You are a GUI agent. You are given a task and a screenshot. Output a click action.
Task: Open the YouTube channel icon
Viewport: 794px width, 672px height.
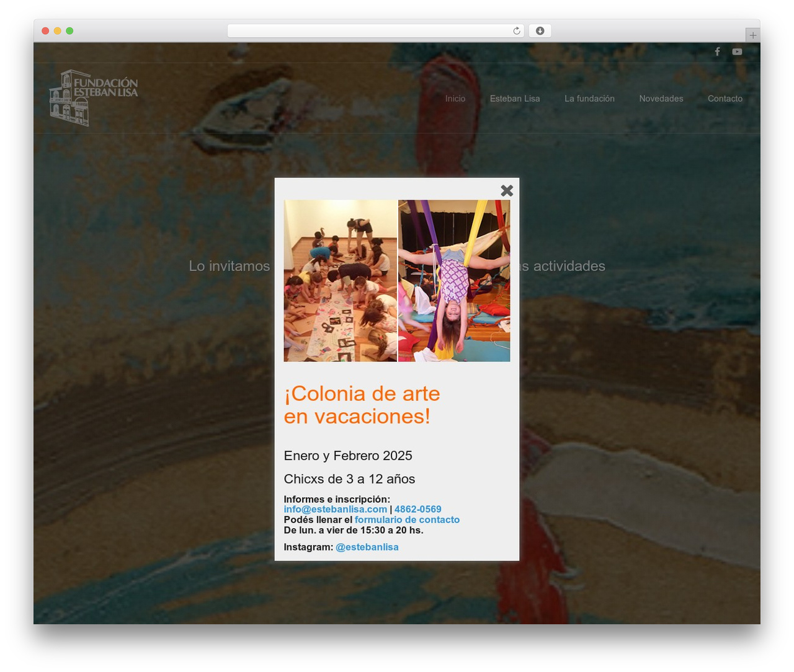[737, 51]
